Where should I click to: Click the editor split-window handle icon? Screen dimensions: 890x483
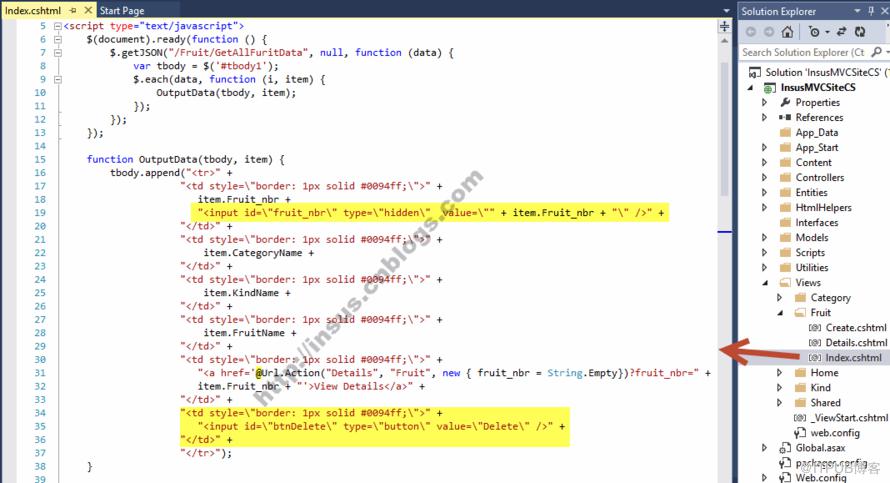724,26
